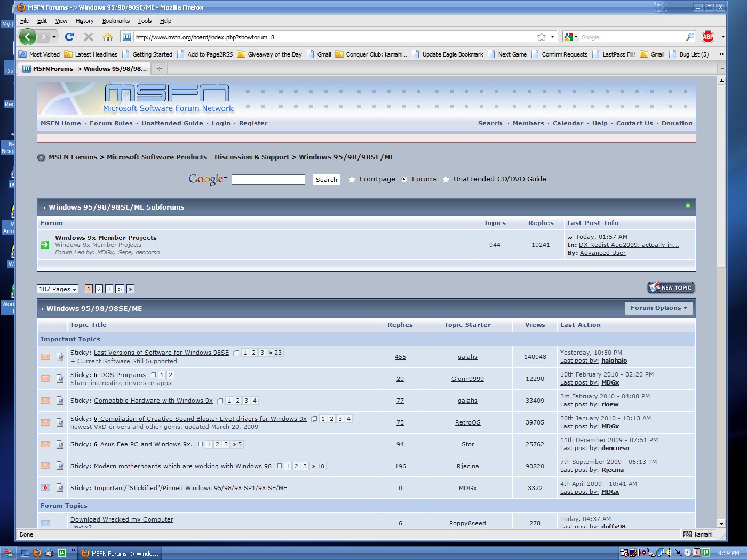The height and width of the screenshot is (560, 747).
Task: Go to the Home page icon
Action: point(108,37)
